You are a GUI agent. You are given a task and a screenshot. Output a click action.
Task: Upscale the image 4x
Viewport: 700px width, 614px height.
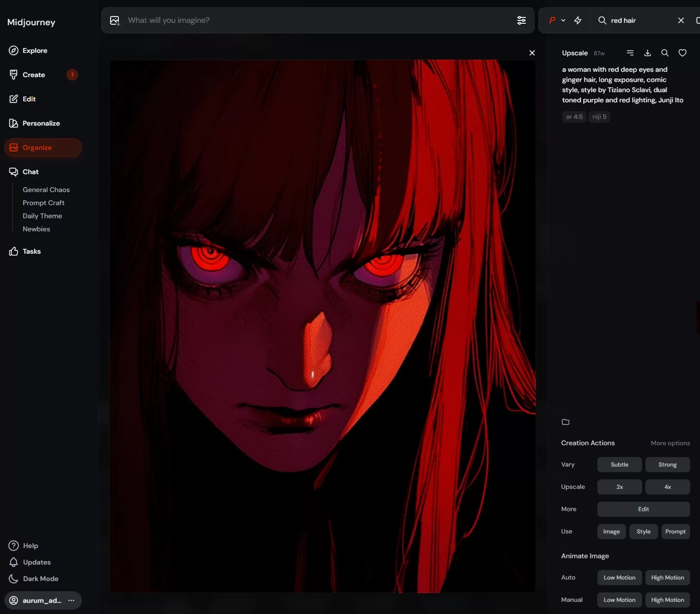[667, 487]
